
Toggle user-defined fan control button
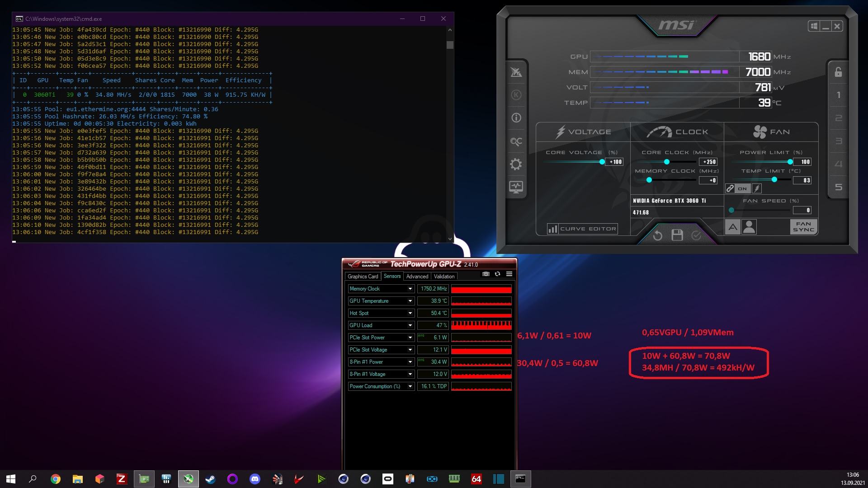(x=749, y=227)
